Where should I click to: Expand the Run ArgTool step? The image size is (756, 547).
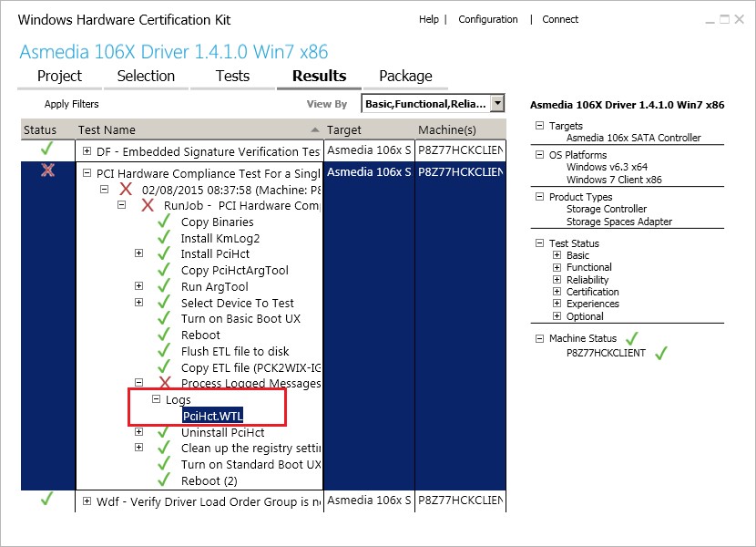[138, 286]
